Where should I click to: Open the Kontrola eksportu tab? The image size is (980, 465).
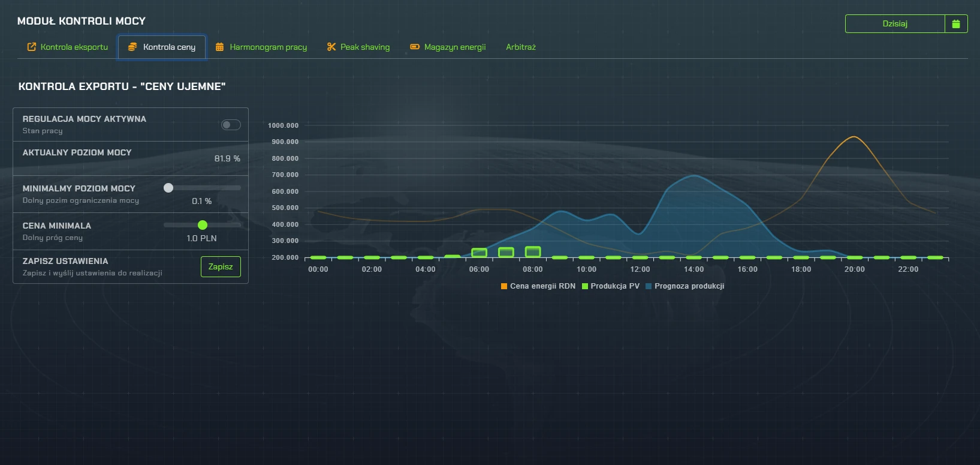click(68, 47)
